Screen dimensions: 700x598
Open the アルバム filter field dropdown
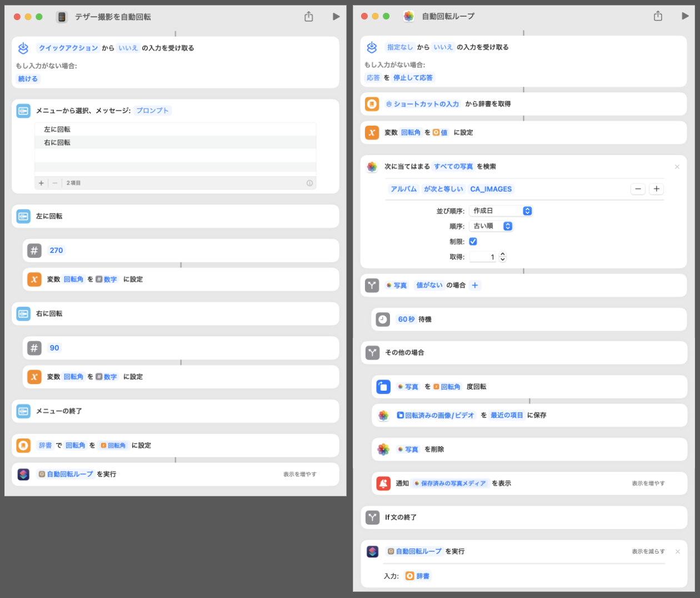404,190
